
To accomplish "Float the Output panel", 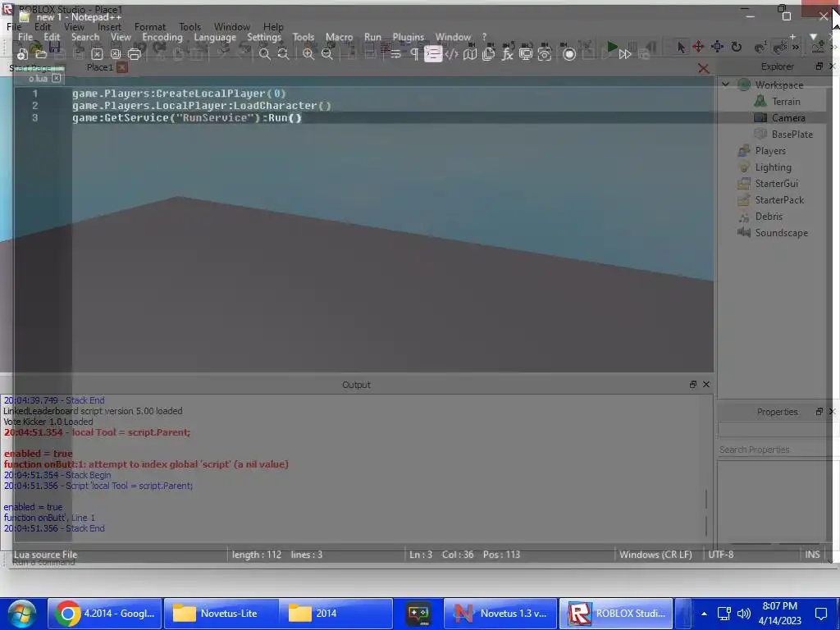I will pos(692,385).
